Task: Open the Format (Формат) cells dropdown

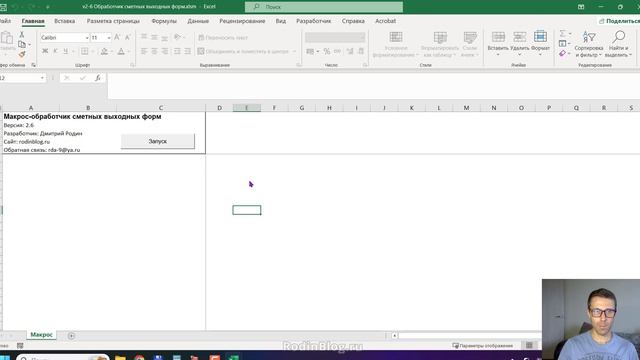Action: tap(540, 43)
